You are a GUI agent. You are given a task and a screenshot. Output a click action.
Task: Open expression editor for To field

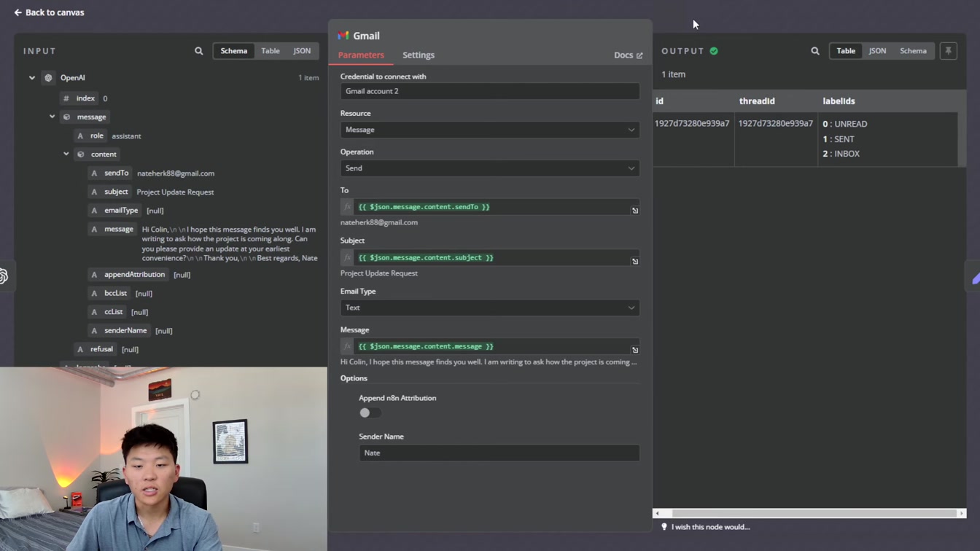(635, 211)
